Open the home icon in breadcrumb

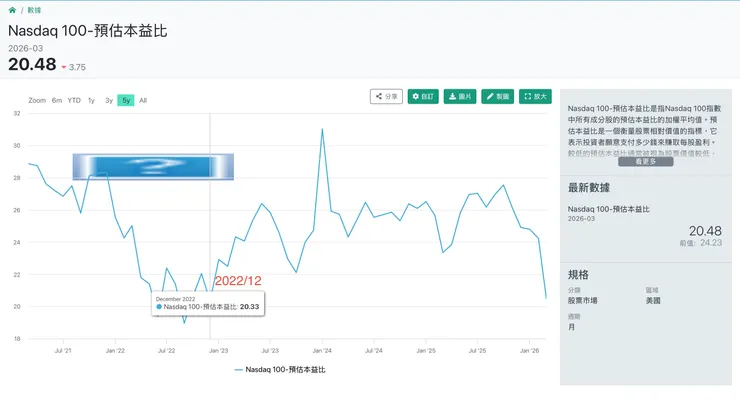[x=12, y=10]
